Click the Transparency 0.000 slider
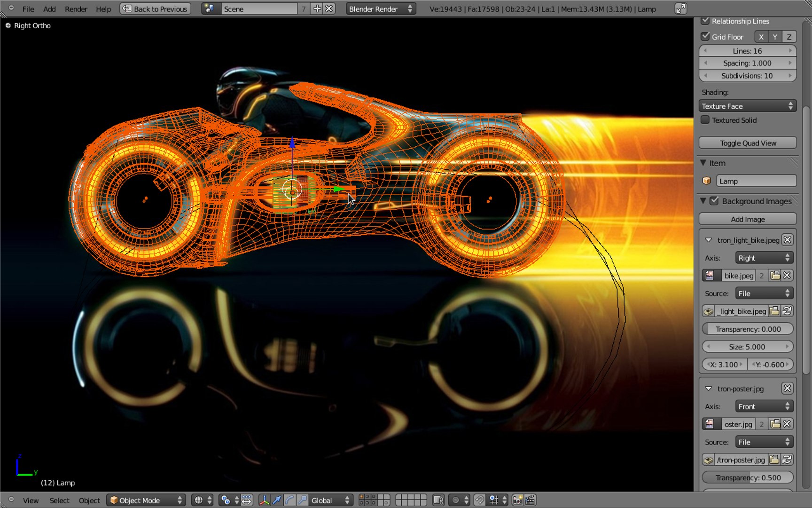Image resolution: width=812 pixels, height=508 pixels. [x=748, y=329]
